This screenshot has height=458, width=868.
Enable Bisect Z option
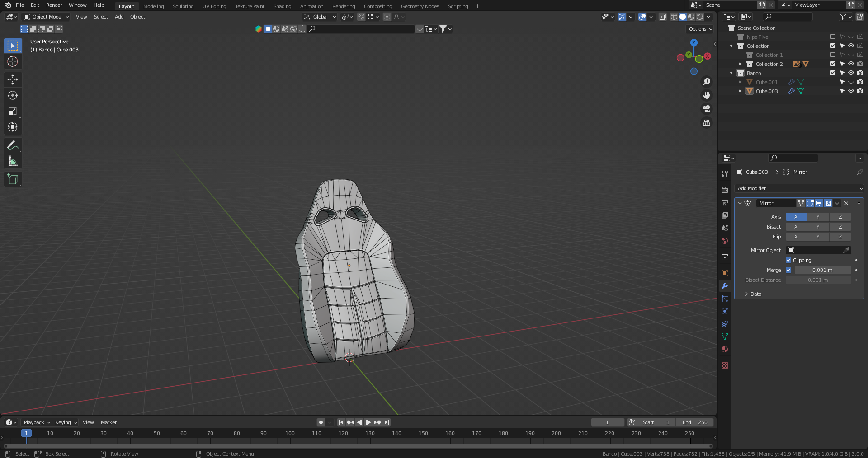click(840, 227)
